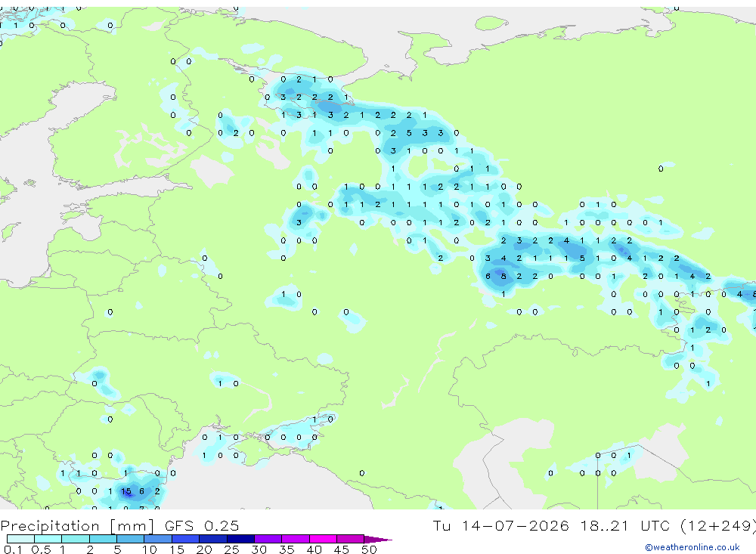Select the '20' legend scale label
This screenshot has width=756, height=554.
(x=204, y=549)
